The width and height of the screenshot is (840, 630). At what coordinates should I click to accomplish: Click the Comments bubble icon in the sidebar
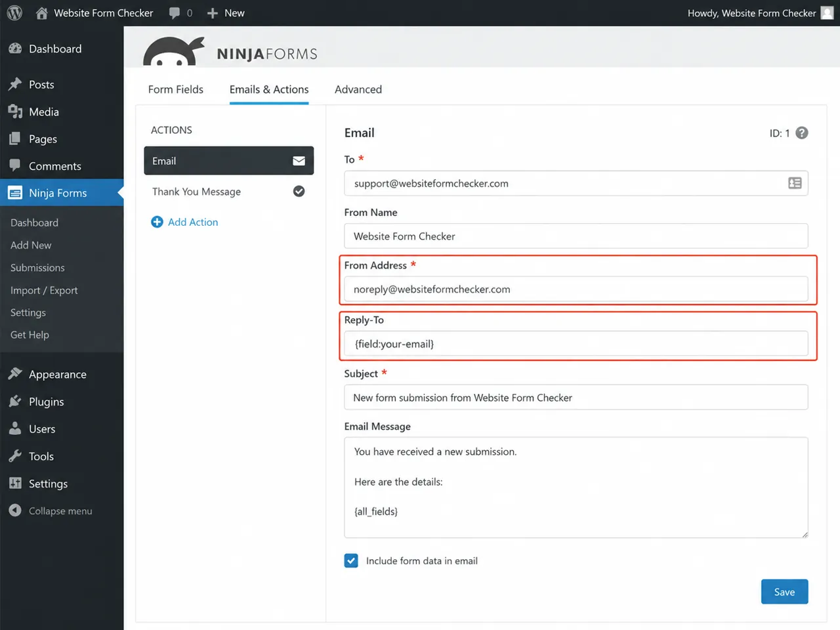15,166
